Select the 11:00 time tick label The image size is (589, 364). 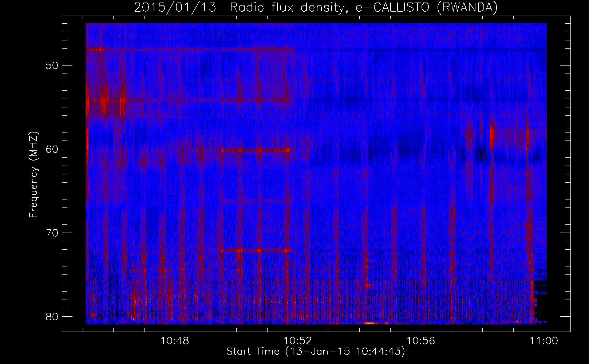pos(544,341)
